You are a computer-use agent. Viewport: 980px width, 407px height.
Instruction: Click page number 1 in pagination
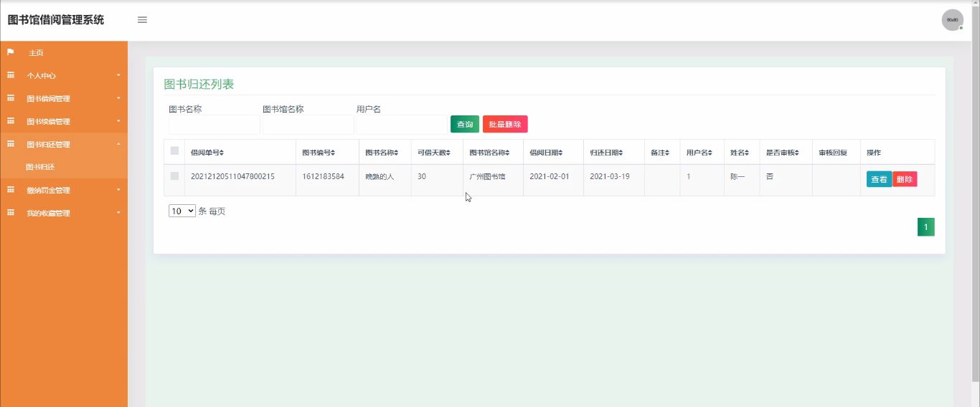click(925, 227)
